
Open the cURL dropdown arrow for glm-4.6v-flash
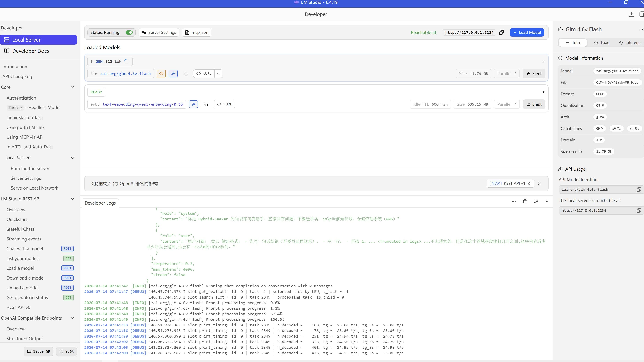[218, 74]
